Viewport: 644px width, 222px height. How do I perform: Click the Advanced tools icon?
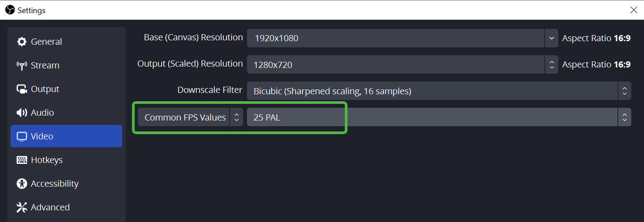(22, 207)
